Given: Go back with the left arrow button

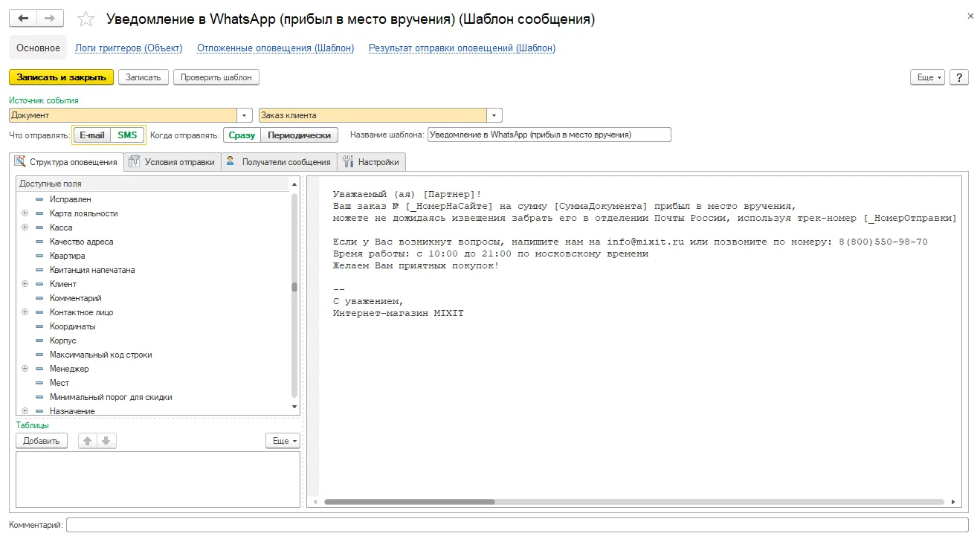Looking at the screenshot, I should click(23, 19).
